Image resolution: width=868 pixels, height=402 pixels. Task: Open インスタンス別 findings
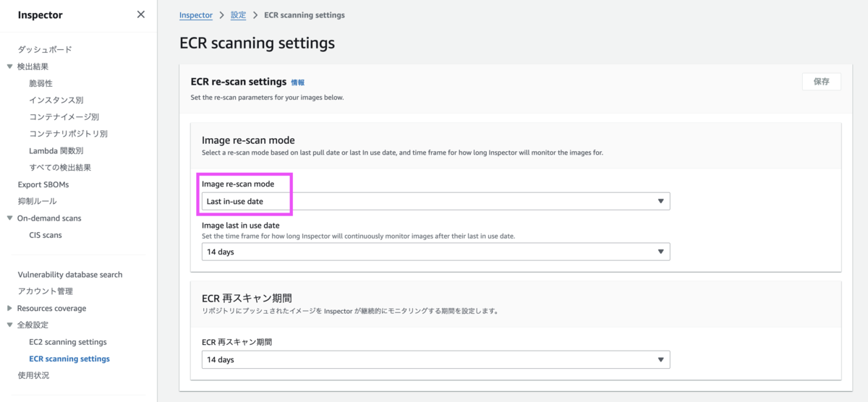pos(56,100)
